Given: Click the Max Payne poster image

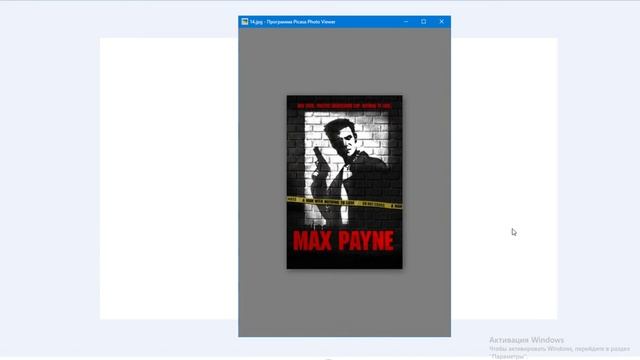Looking at the screenshot, I should point(344,182).
